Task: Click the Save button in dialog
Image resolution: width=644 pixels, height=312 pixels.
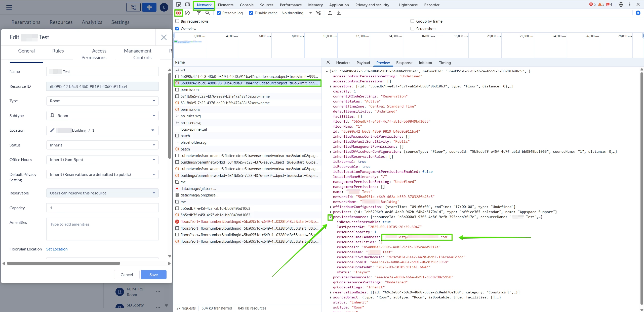Action: tap(153, 275)
